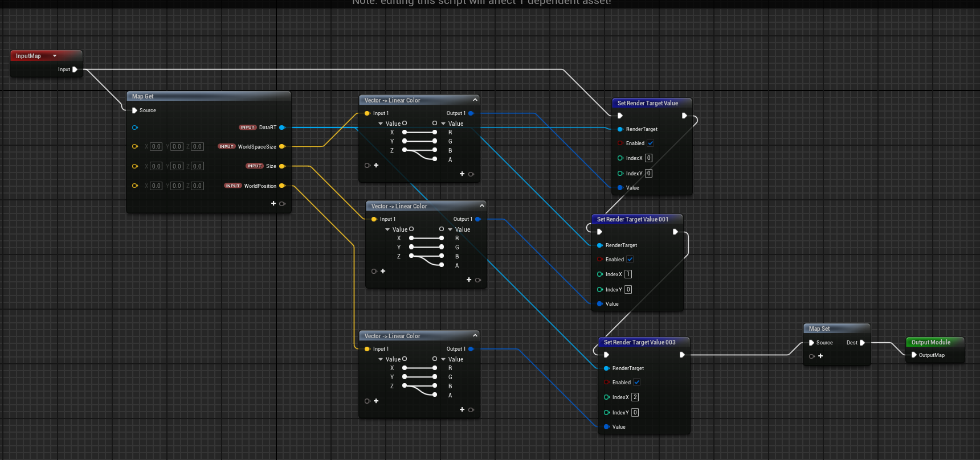Click IndexX field showing 2 on Set Render Target Value 003
Screen dimensions: 980x460
coord(635,397)
